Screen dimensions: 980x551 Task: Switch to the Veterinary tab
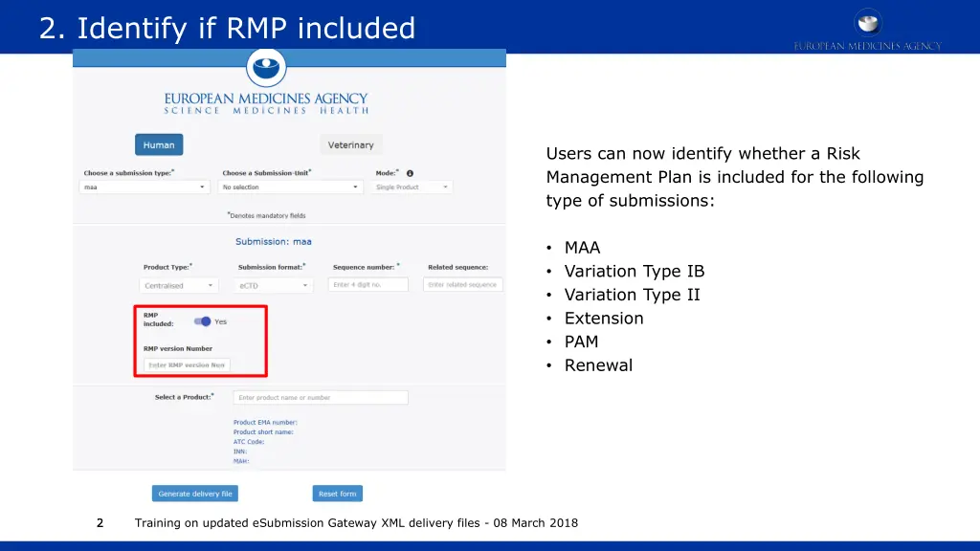350,145
